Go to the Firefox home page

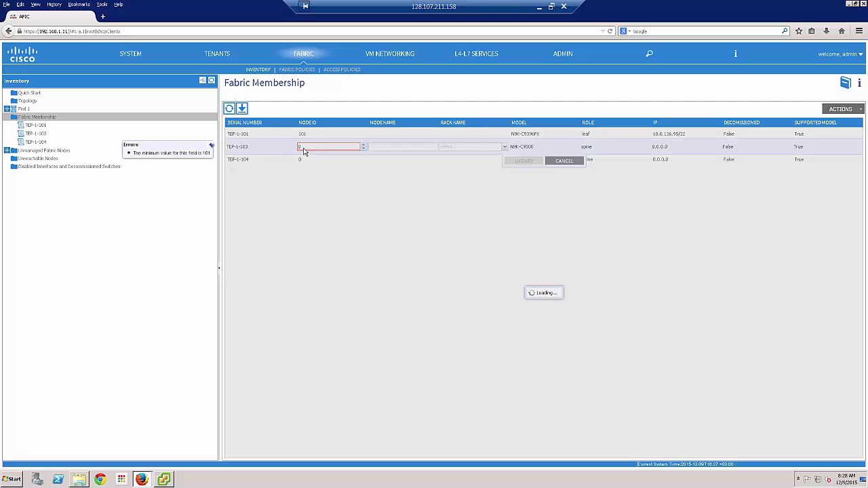click(x=842, y=31)
